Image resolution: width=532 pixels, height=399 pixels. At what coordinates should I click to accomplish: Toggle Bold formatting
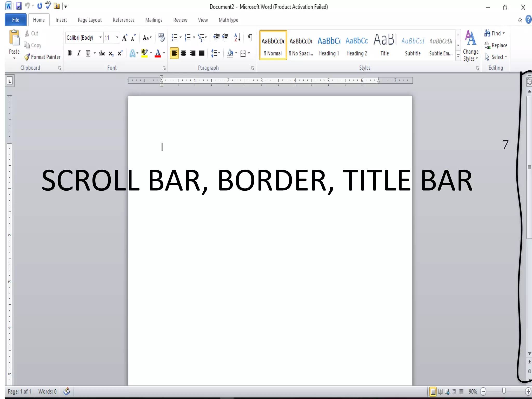(70, 53)
